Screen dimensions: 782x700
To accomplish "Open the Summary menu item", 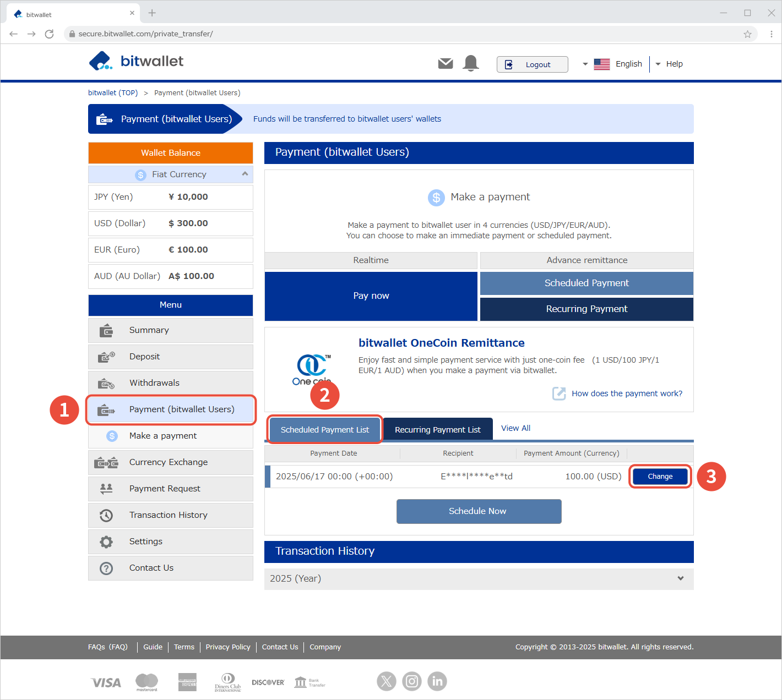I will tap(171, 331).
